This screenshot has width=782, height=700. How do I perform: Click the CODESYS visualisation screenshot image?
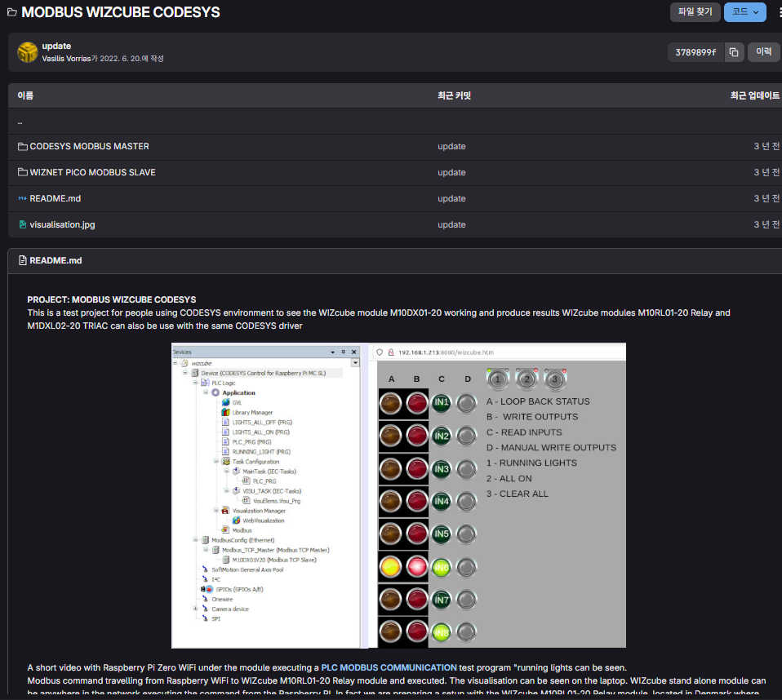(x=398, y=495)
